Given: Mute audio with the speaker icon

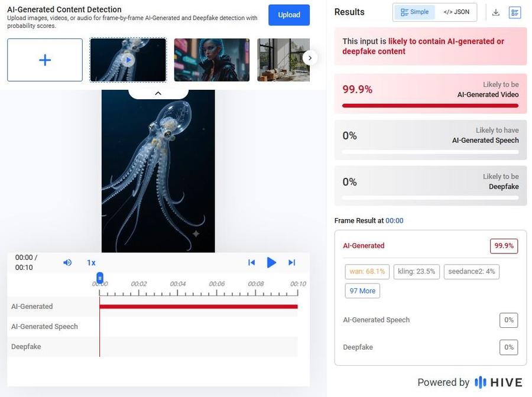Looking at the screenshot, I should pos(67,262).
